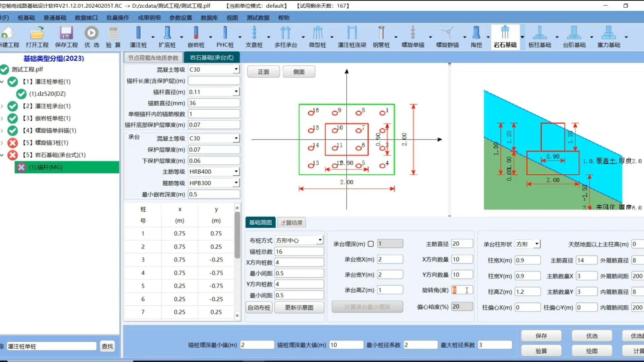The image size is (644, 362).
Task: Open the PHC桩 foundation tool
Action: pos(225,37)
